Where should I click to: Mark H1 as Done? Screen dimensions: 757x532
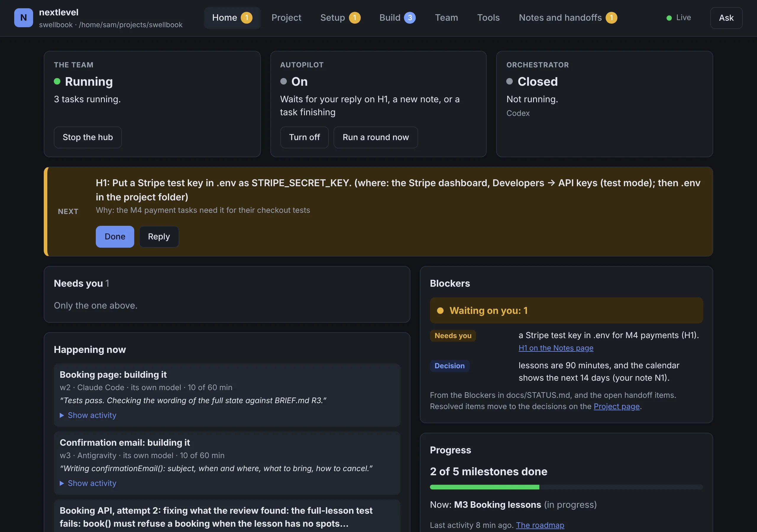[x=115, y=237]
